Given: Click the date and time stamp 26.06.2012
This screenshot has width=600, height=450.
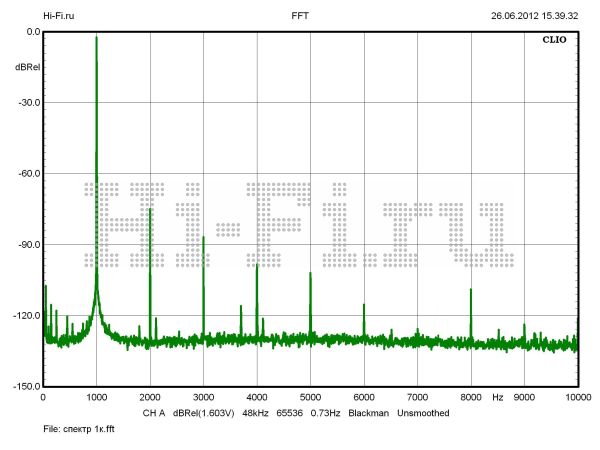Looking at the screenshot, I should point(534,16).
